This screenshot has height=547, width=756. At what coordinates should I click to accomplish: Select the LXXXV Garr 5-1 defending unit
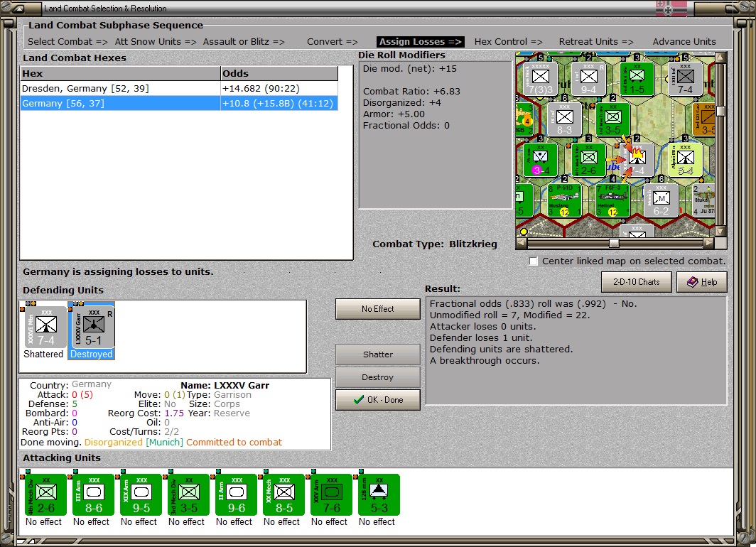[x=94, y=327]
